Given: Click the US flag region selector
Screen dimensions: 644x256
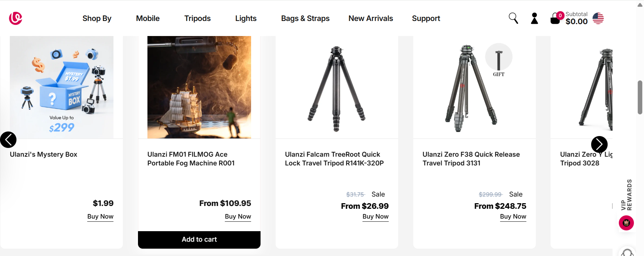Looking at the screenshot, I should click(x=598, y=19).
